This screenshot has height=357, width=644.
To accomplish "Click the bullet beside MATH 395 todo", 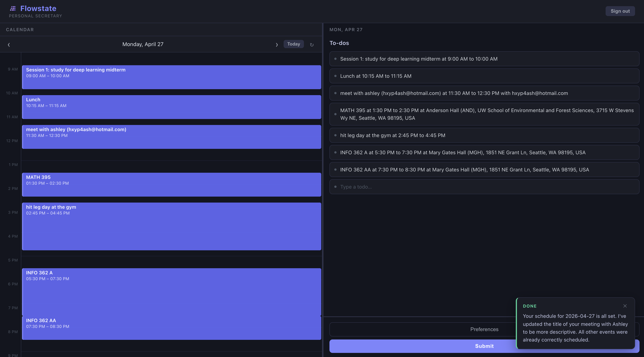I will tap(335, 114).
